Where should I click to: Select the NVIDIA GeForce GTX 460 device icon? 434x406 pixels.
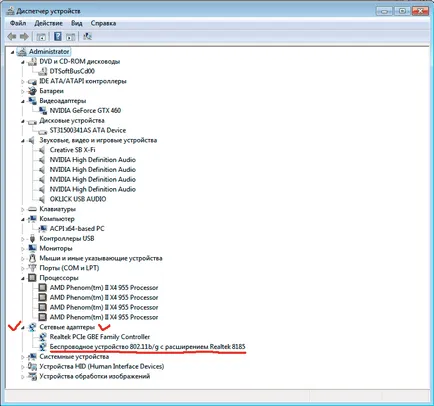coord(43,110)
